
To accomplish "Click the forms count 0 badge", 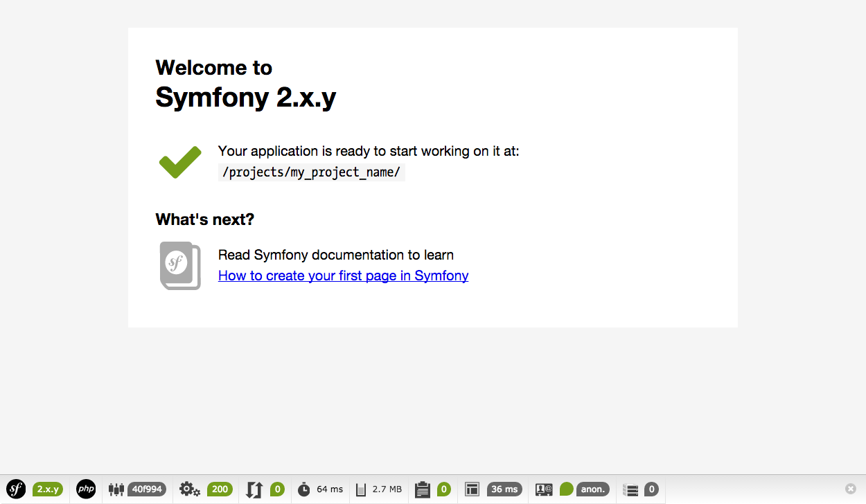I will tap(444, 489).
